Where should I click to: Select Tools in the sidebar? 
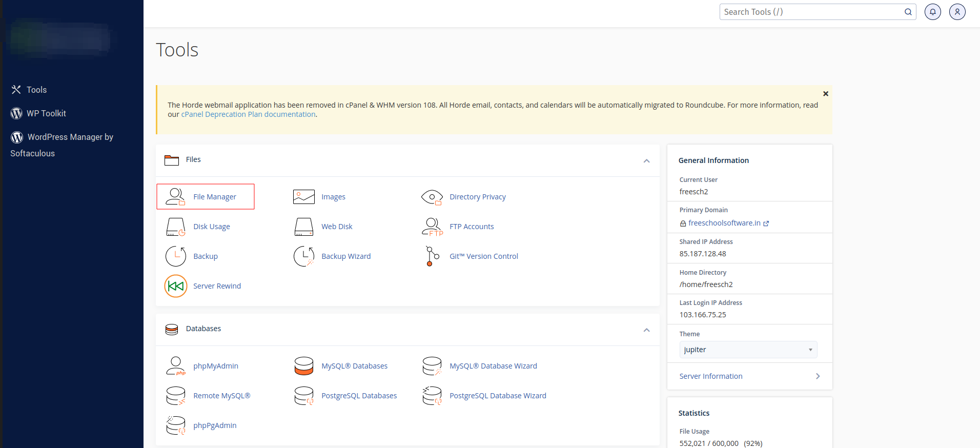pos(36,90)
